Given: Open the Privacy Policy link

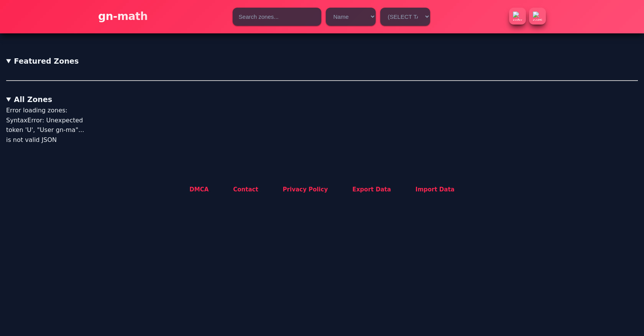Looking at the screenshot, I should [305, 189].
